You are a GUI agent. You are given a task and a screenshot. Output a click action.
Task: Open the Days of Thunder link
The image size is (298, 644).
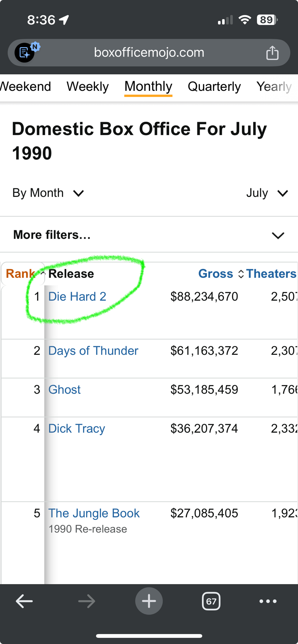click(93, 351)
